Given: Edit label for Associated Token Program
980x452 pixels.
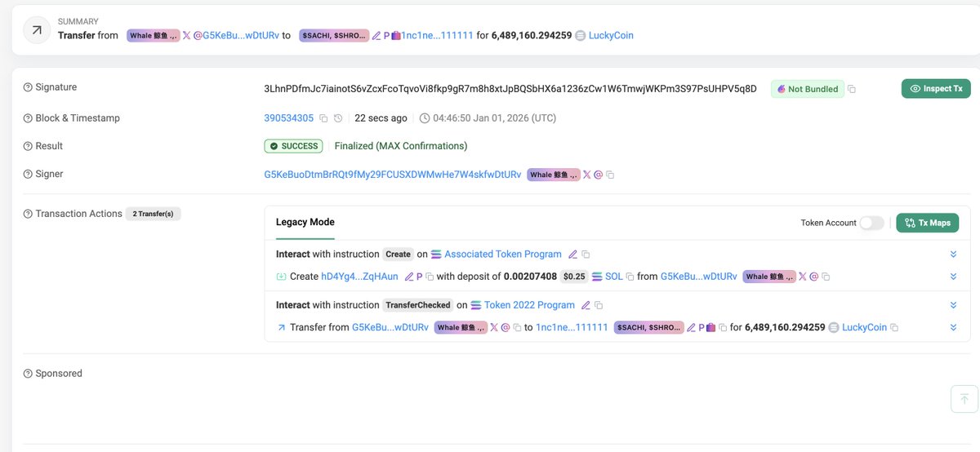Looking at the screenshot, I should [x=572, y=255].
